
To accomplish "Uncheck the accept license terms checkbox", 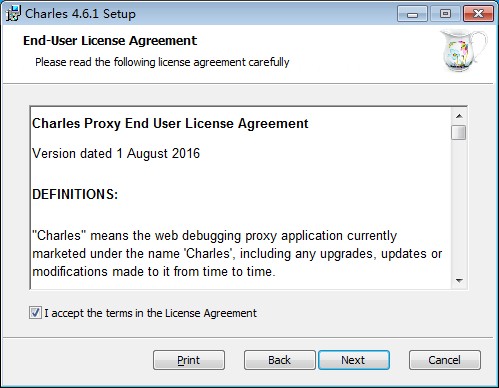I will click(35, 313).
